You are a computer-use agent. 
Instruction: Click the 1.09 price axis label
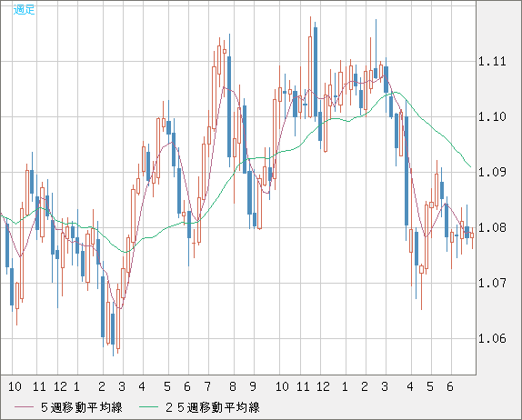point(492,172)
